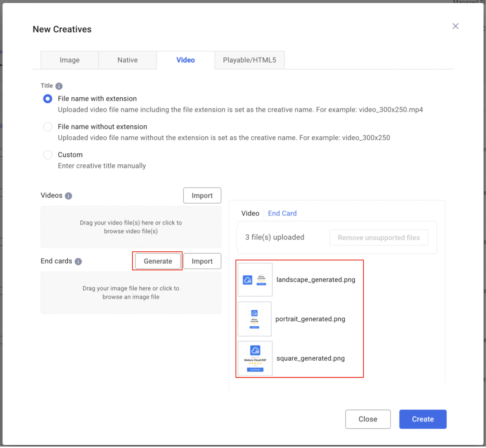Select File name with extension option
This screenshot has height=448, width=486.
pyautogui.click(x=48, y=99)
